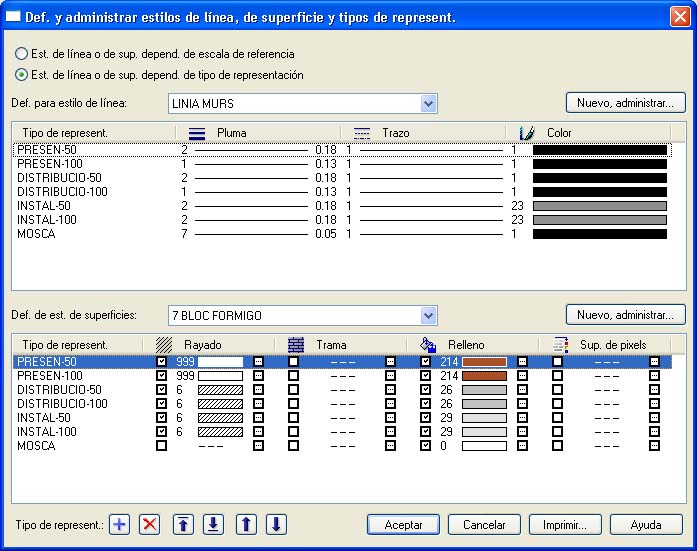This screenshot has width=697, height=551.
Task: Click the Trama column header
Action: [341, 345]
